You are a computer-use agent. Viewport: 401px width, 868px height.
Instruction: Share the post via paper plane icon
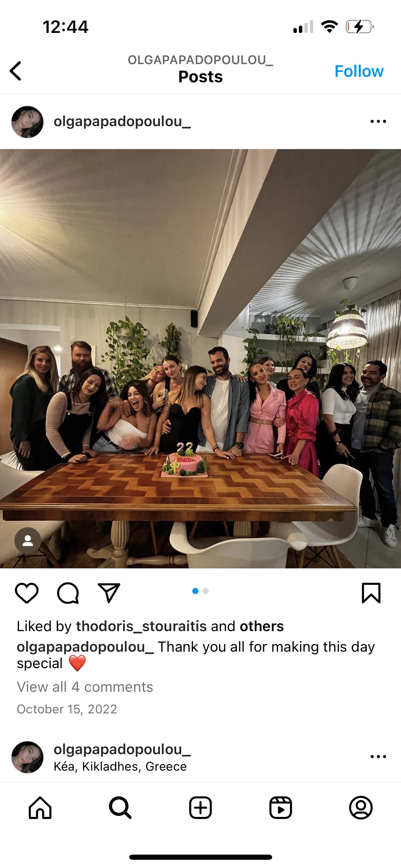pyautogui.click(x=109, y=593)
